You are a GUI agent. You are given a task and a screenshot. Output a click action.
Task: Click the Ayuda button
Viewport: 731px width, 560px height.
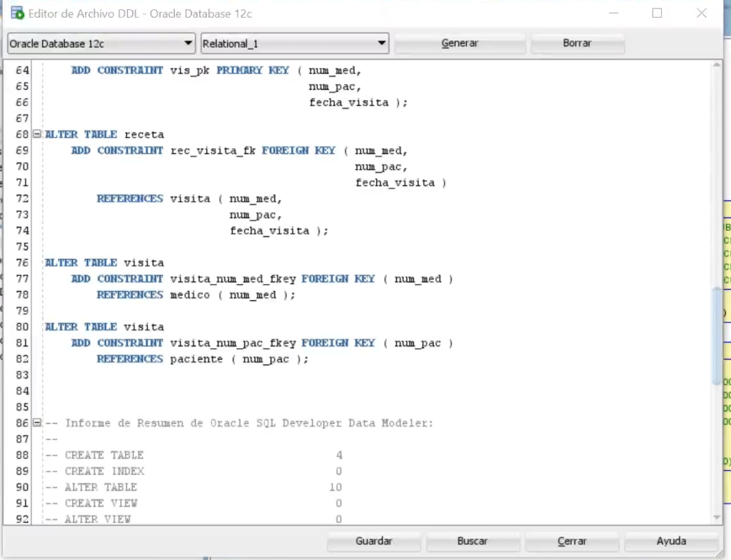point(671,541)
